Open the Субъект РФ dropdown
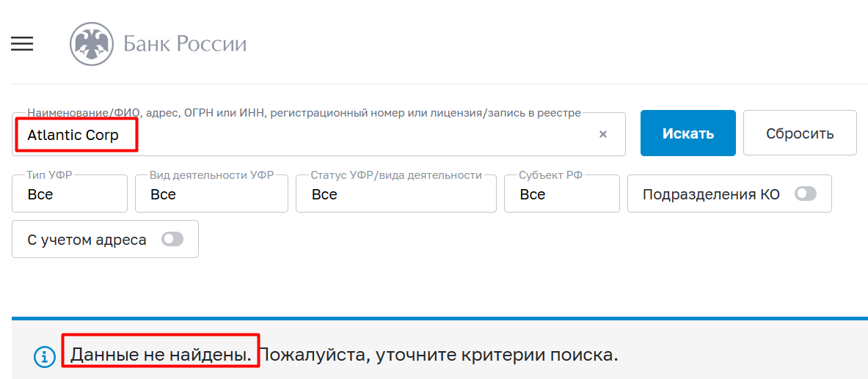 (562, 194)
